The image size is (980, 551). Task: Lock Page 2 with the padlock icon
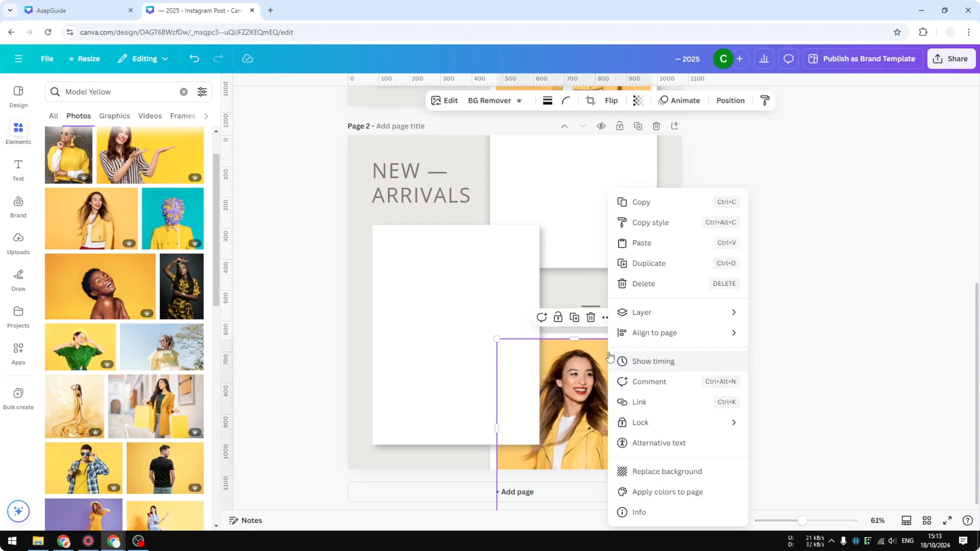(619, 125)
